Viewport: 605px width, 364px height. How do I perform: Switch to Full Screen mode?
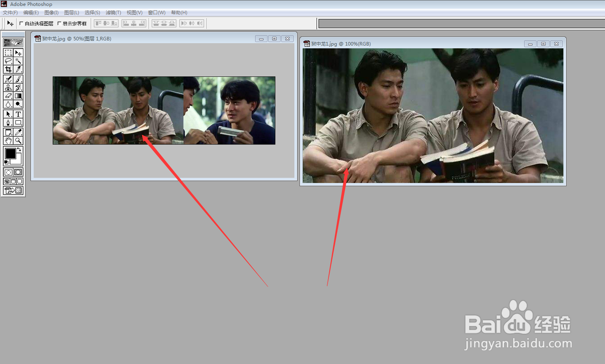coord(19,181)
